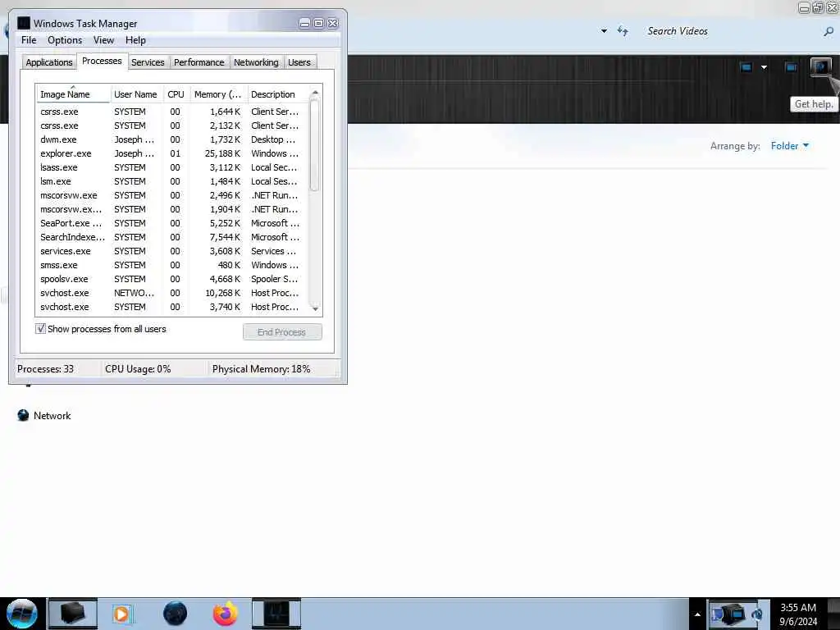Select the smss.exe process row
Image resolution: width=840 pixels, height=630 pixels.
[x=172, y=265]
